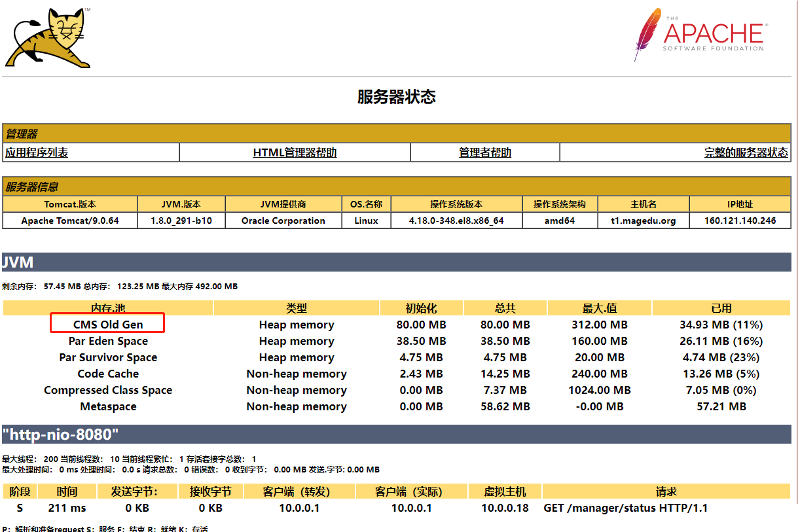Select the GET /manager/status HTTP/1.1 request
Screen dimensions: 798x532
(x=625, y=508)
